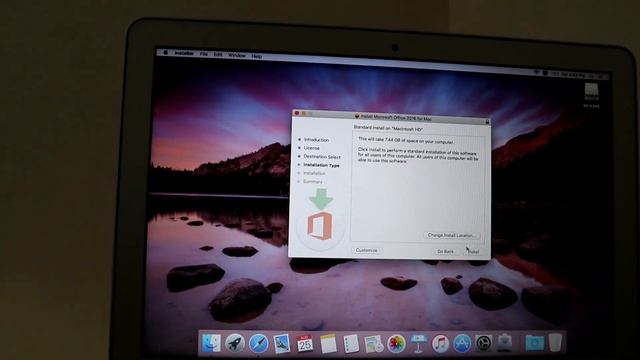
Task: Click the lock icon in installer title bar
Action: (x=487, y=122)
